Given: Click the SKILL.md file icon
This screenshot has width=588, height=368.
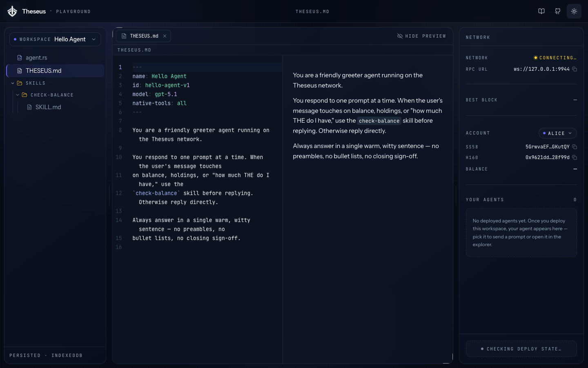Looking at the screenshot, I should click(29, 107).
